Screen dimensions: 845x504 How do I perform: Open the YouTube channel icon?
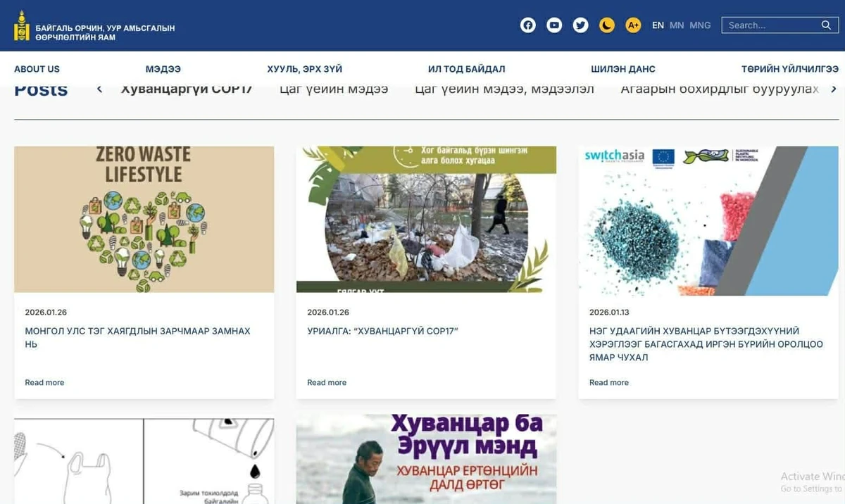click(x=554, y=25)
